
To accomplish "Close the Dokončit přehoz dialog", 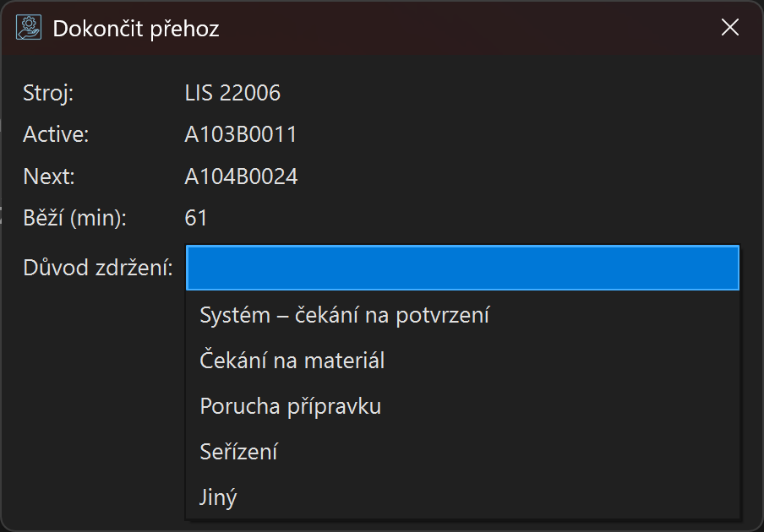I will point(729,28).
